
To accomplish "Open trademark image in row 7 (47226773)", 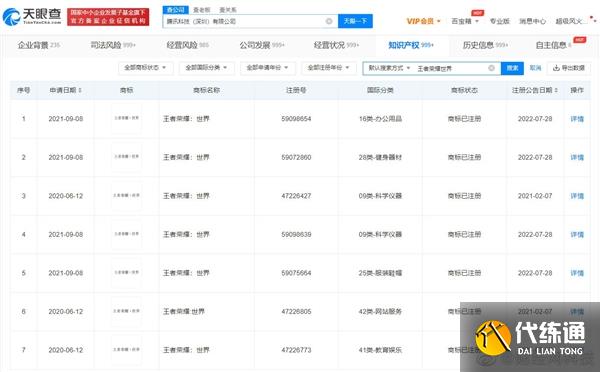I will (x=126, y=350).
